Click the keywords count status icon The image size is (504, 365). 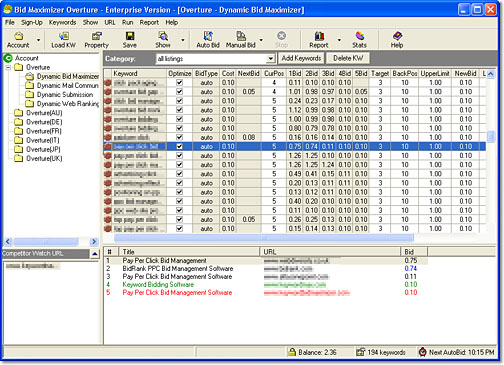point(360,352)
